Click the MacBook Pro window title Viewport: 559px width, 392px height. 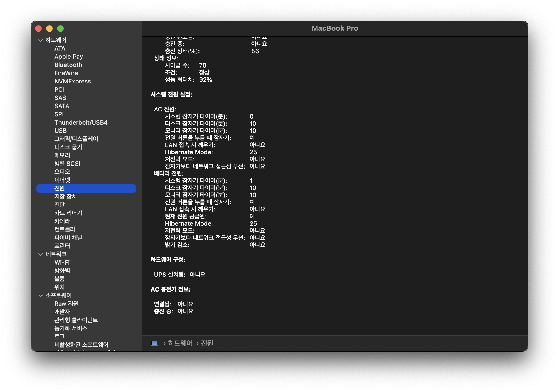pos(335,28)
